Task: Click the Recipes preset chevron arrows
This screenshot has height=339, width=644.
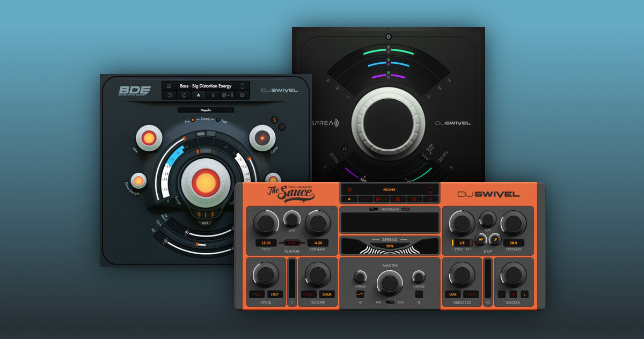Action: click(x=430, y=189)
